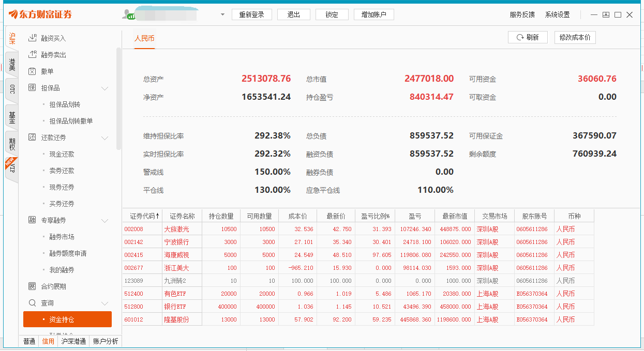Open 我的融券 in the sidebar
Viewport: 644px width, 351px height.
coord(62,270)
